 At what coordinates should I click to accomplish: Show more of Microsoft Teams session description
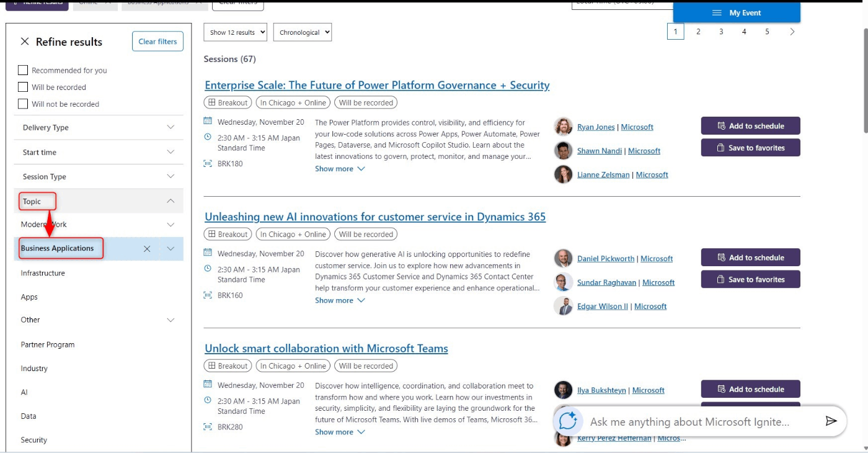(x=340, y=432)
